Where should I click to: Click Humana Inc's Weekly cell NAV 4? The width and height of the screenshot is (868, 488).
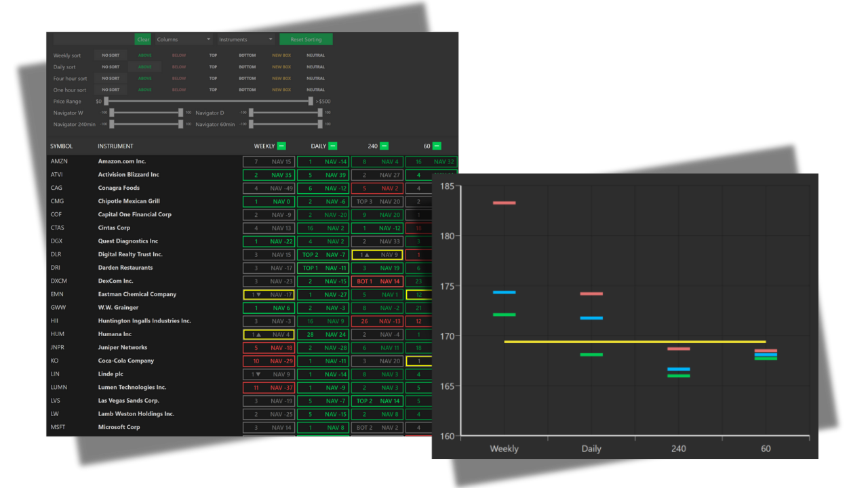click(269, 334)
